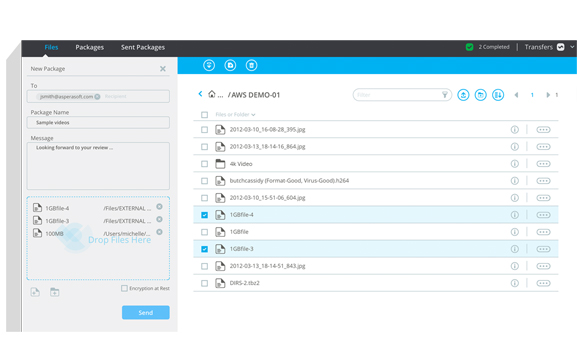Go to next page arrow
Screen dimensions: 580x363
(x=548, y=95)
